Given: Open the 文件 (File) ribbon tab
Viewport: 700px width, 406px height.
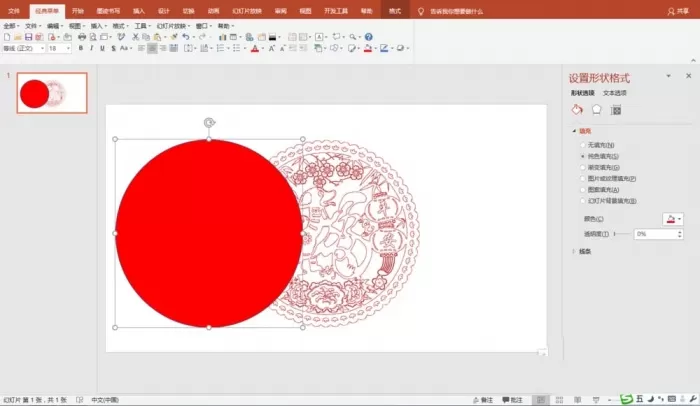Looking at the screenshot, I should [x=14, y=11].
